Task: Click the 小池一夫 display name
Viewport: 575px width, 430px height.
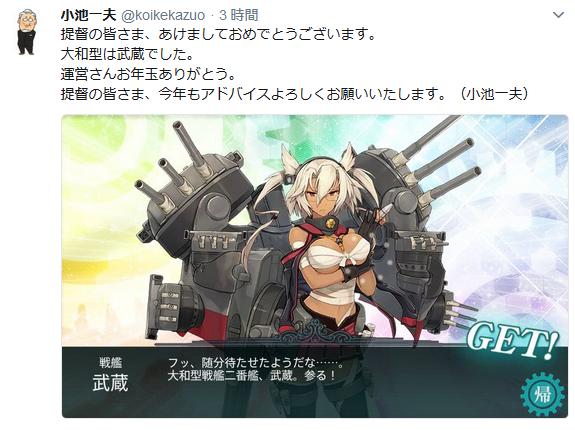Action: [x=88, y=15]
